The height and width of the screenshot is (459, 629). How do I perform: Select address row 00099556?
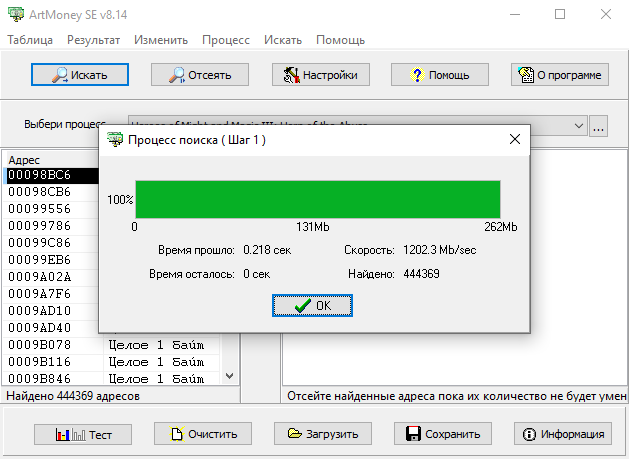click(52, 209)
